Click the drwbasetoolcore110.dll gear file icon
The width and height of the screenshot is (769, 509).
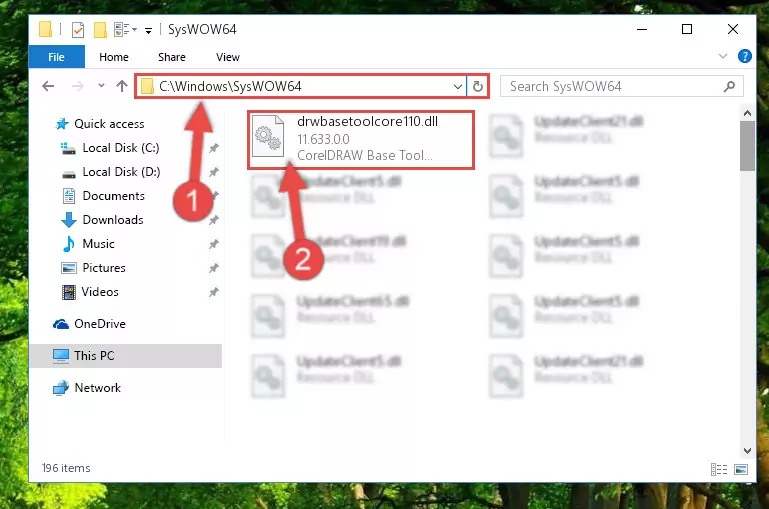268,137
